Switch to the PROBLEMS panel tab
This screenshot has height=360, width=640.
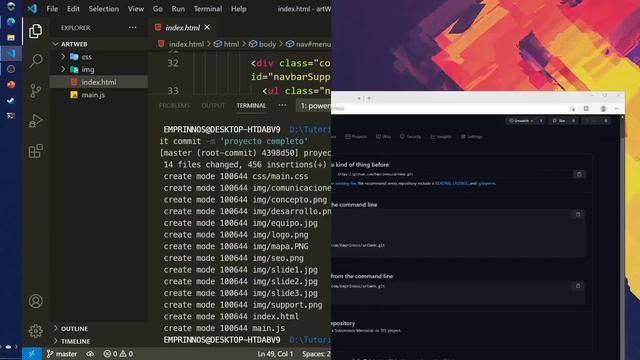pyautogui.click(x=174, y=105)
